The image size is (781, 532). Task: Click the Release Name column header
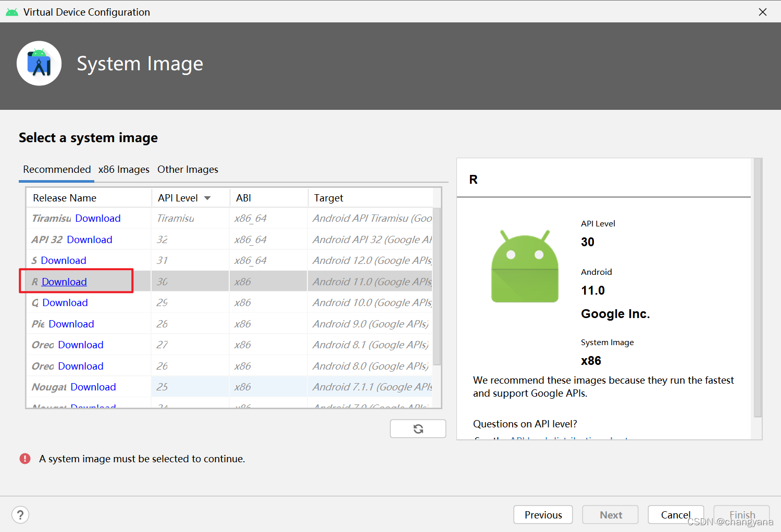coord(89,198)
